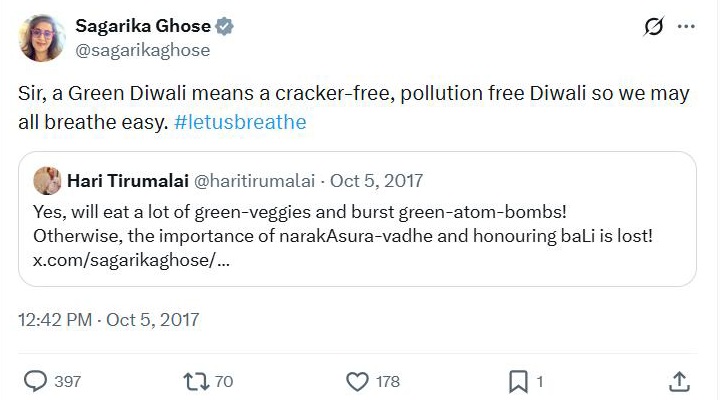Click the Grok icon beside more options
This screenshot has width=725, height=400.
coord(654,28)
